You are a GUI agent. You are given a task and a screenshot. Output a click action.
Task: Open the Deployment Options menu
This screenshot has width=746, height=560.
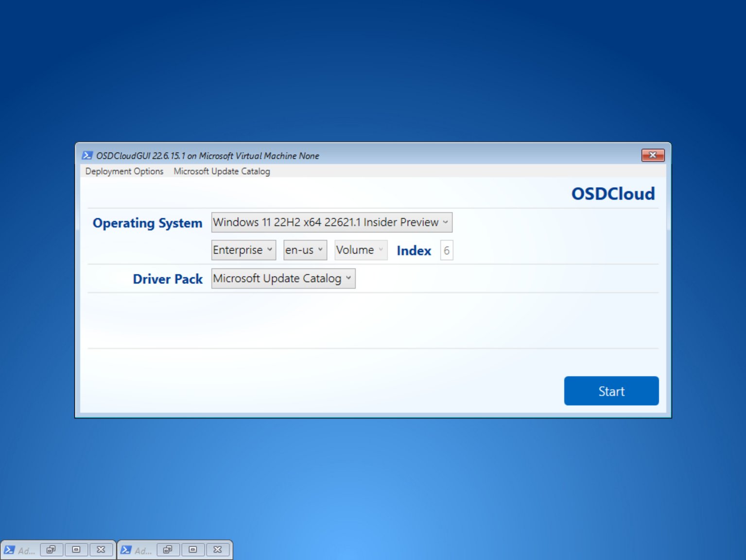pyautogui.click(x=124, y=171)
